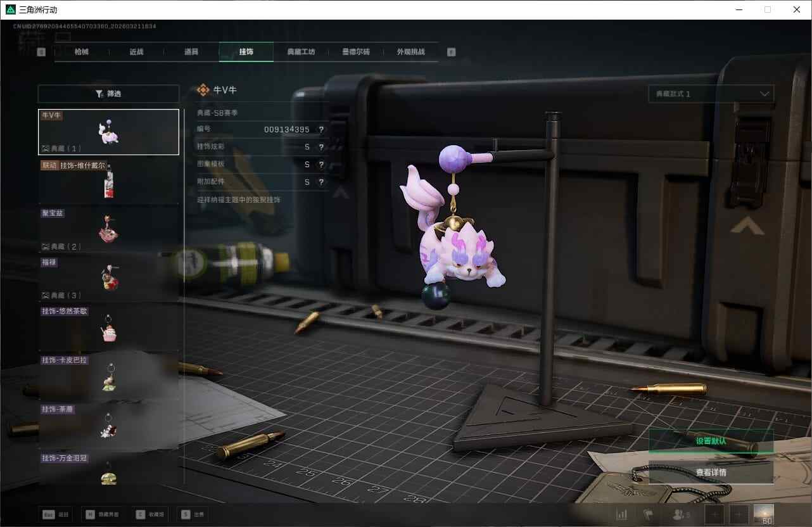This screenshot has width=812, height=527.
Task: Select the 聚宝盆 charm in the list
Action: [108, 229]
